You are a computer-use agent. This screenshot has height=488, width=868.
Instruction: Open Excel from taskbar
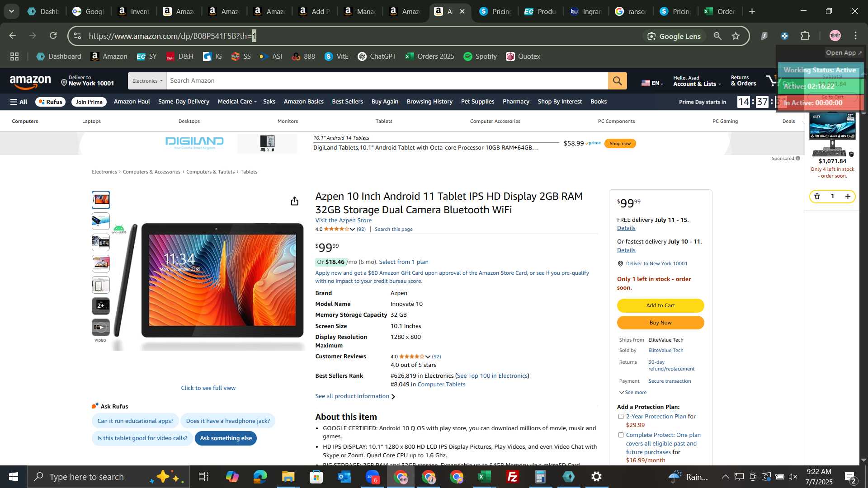(485, 477)
